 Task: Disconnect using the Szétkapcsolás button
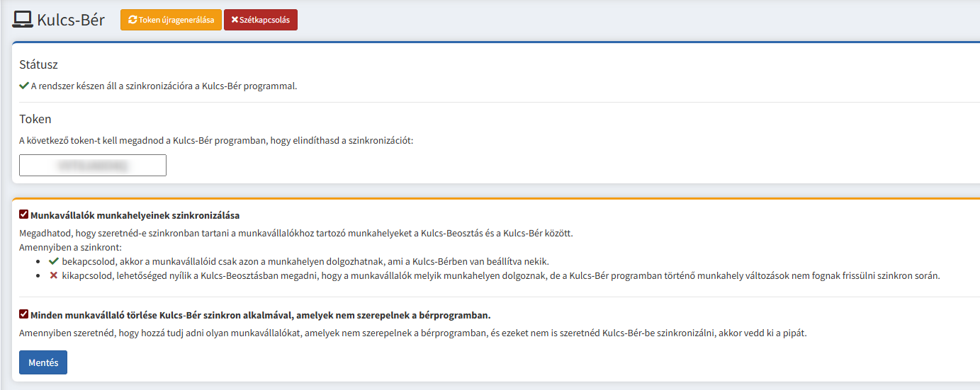(x=261, y=20)
